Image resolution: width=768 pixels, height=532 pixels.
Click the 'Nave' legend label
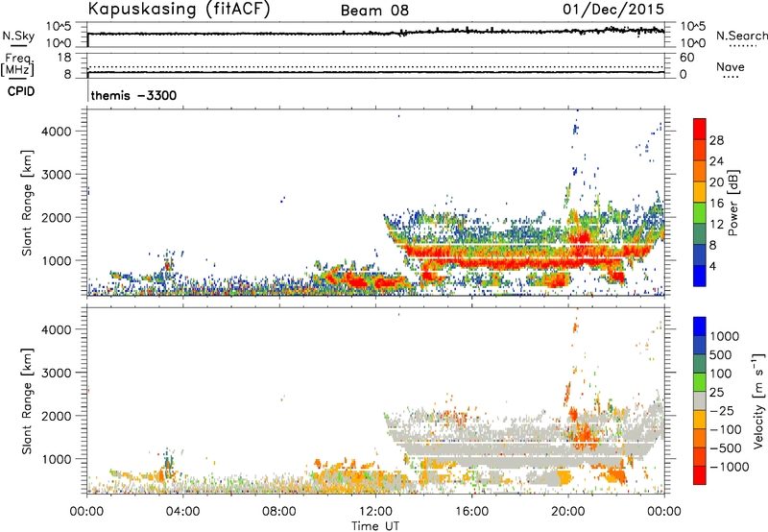(x=731, y=66)
